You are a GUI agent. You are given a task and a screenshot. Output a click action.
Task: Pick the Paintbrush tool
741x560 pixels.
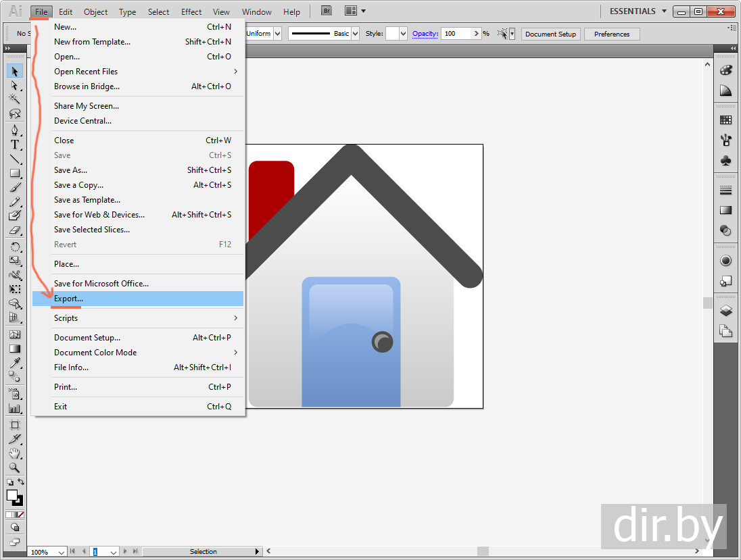coord(15,187)
